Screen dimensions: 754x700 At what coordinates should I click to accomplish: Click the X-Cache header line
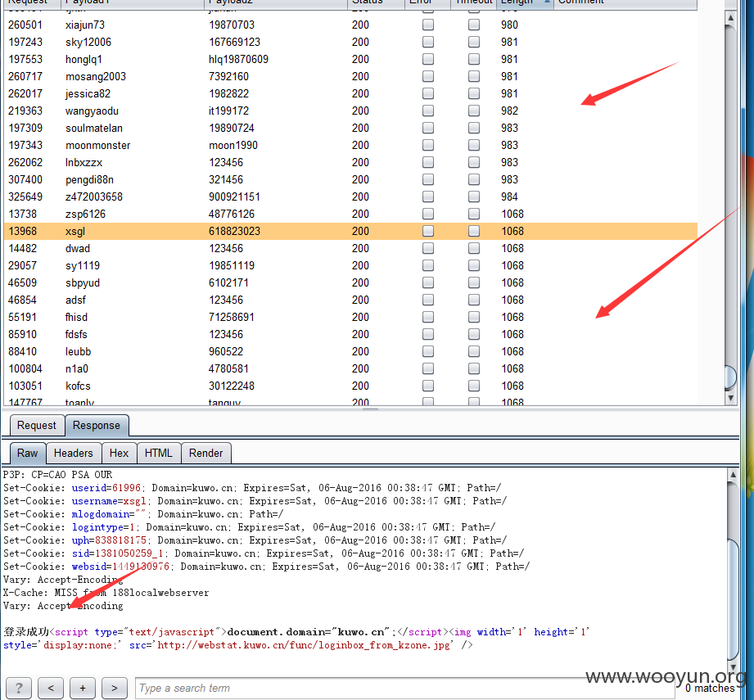[106, 593]
